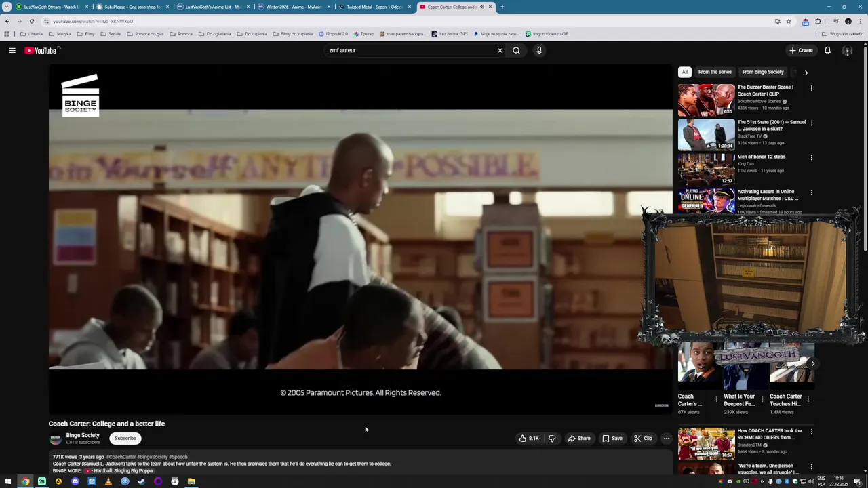Screen dimensions: 868x488
Task: Reload the page
Action: point(31,21)
